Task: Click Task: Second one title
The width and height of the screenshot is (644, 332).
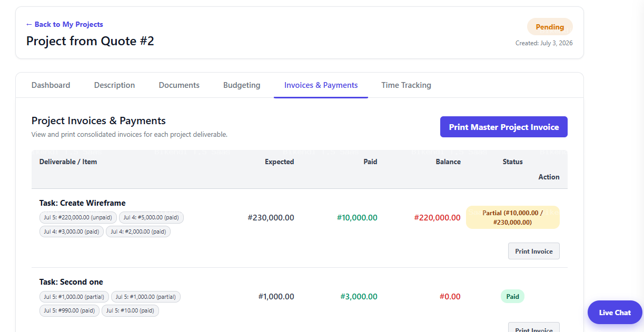Action: [x=71, y=282]
